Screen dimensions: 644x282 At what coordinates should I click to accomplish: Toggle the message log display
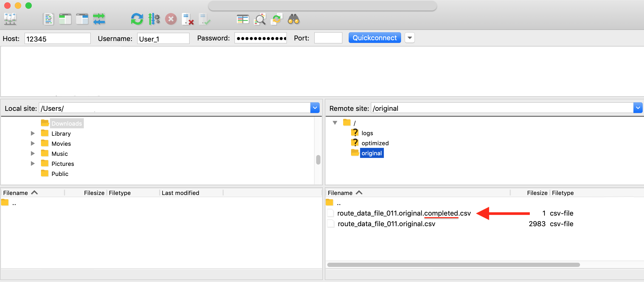48,19
